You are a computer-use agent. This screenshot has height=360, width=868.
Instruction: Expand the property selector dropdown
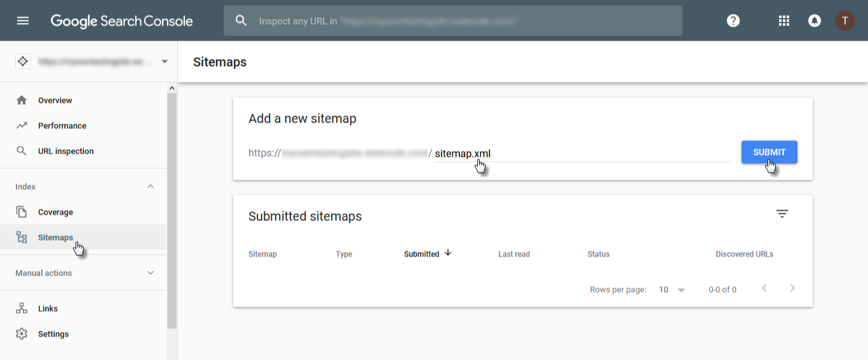[x=165, y=62]
